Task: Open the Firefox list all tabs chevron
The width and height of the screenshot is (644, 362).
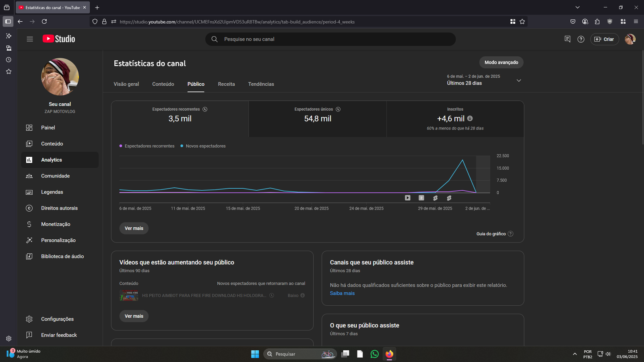Action: pos(578,7)
